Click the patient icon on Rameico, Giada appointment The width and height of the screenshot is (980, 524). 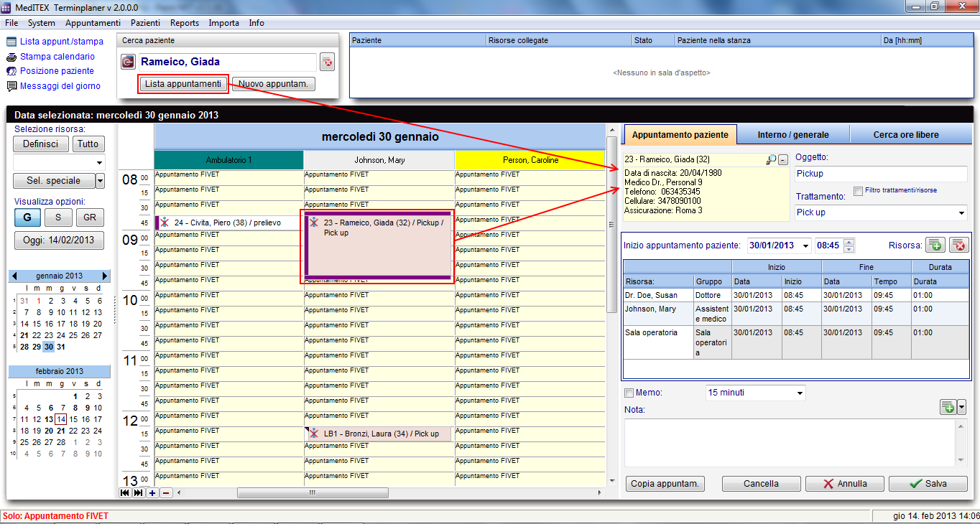[x=314, y=223]
